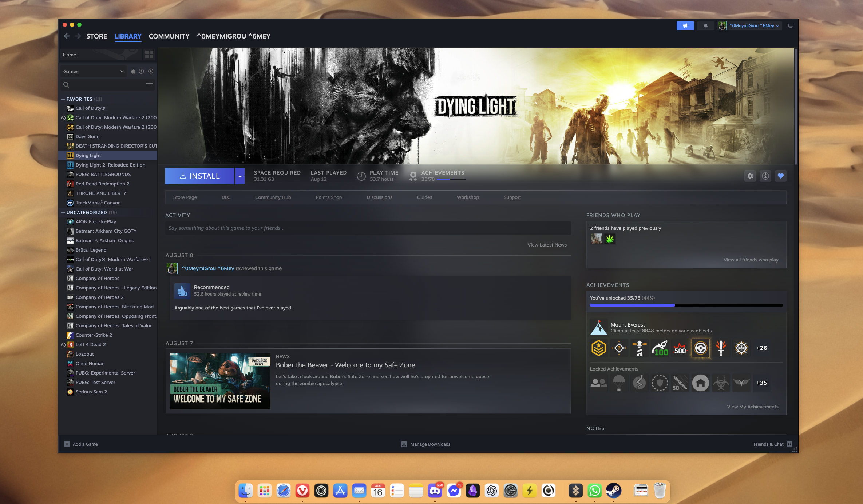863x504 pixels.
Task: Collapse the FAVORITES category
Action: tap(63, 99)
